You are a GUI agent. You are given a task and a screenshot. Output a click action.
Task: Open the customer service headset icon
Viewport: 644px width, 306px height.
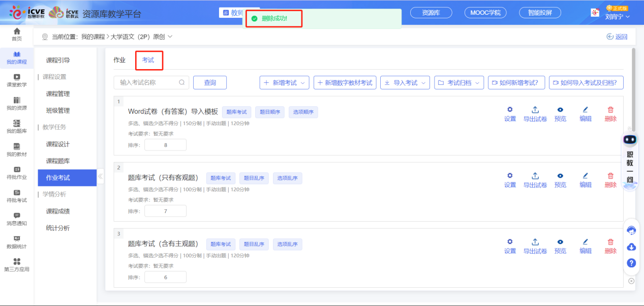(x=631, y=230)
